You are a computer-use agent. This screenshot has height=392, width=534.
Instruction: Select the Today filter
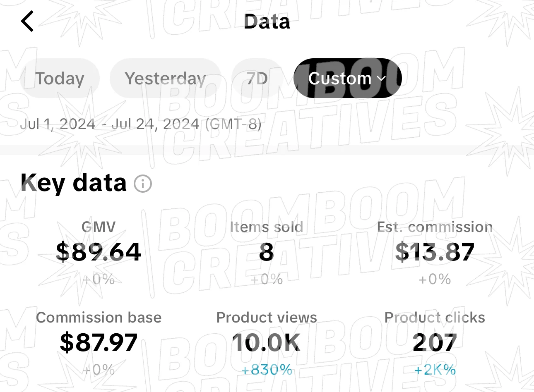60,78
